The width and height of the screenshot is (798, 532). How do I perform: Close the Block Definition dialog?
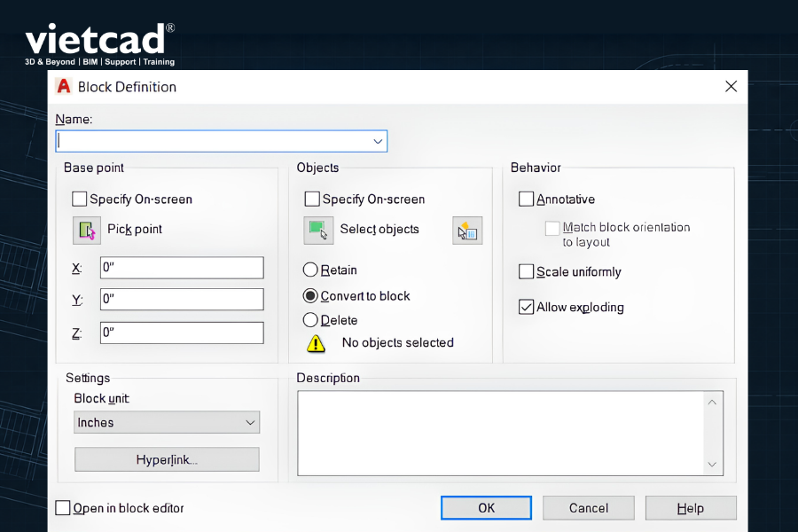(731, 87)
